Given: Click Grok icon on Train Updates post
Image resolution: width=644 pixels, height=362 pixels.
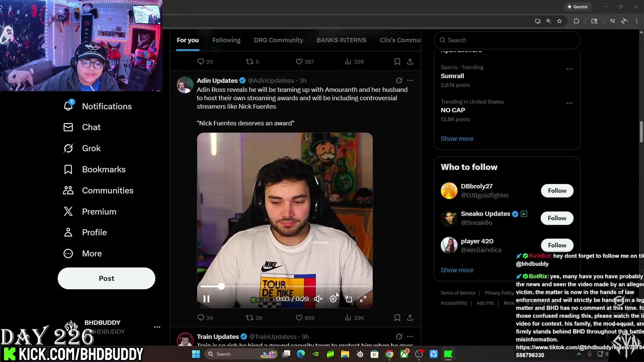Looking at the screenshot, I should (399, 336).
